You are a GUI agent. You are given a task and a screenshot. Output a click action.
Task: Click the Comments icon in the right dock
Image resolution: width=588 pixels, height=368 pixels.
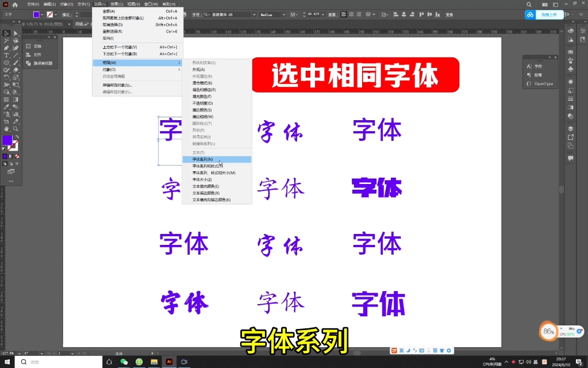pyautogui.click(x=570, y=158)
